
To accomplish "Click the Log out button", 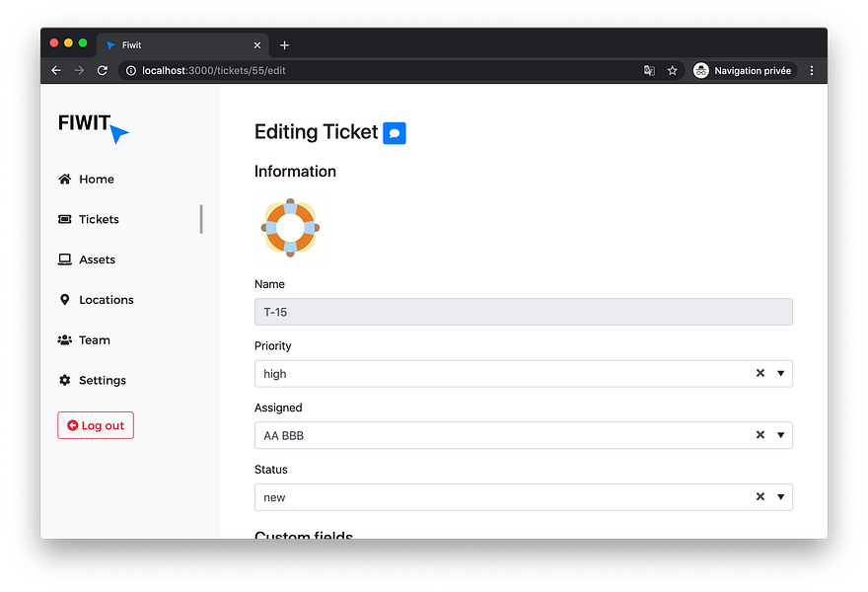I will pyautogui.click(x=96, y=425).
